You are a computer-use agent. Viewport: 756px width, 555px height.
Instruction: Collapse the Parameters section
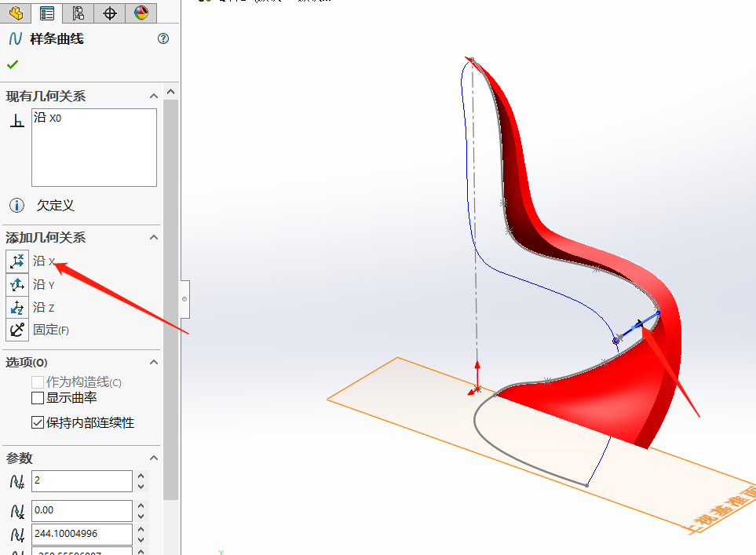(x=154, y=458)
